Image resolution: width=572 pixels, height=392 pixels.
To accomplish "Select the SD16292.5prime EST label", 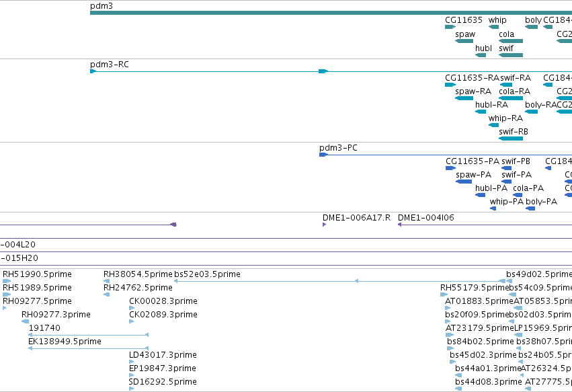I will [x=163, y=382].
